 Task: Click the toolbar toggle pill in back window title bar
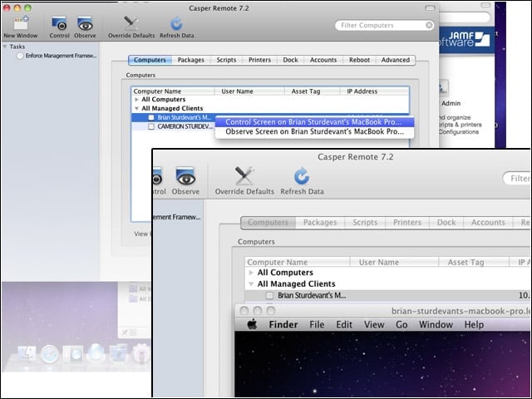tap(430, 8)
